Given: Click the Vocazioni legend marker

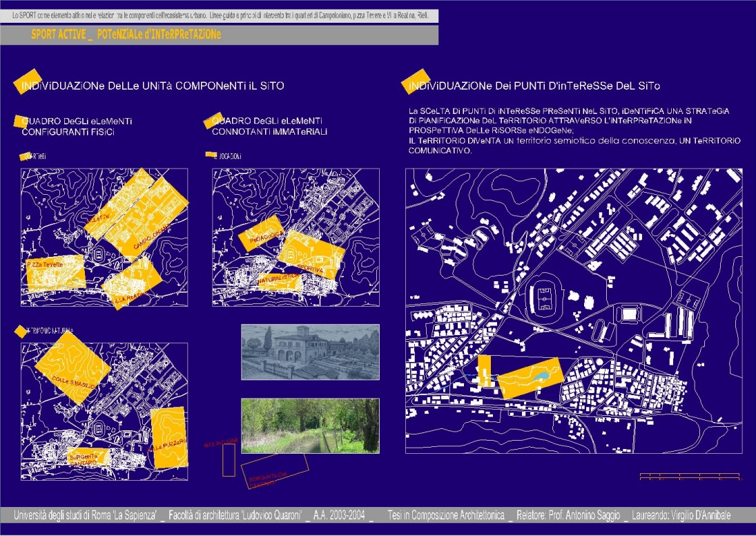Looking at the screenshot, I should point(211,155).
